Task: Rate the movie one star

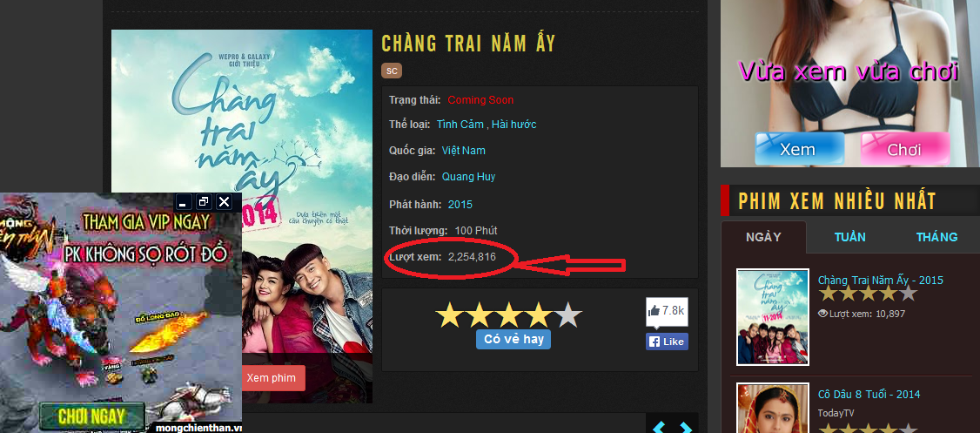Action: [449, 315]
